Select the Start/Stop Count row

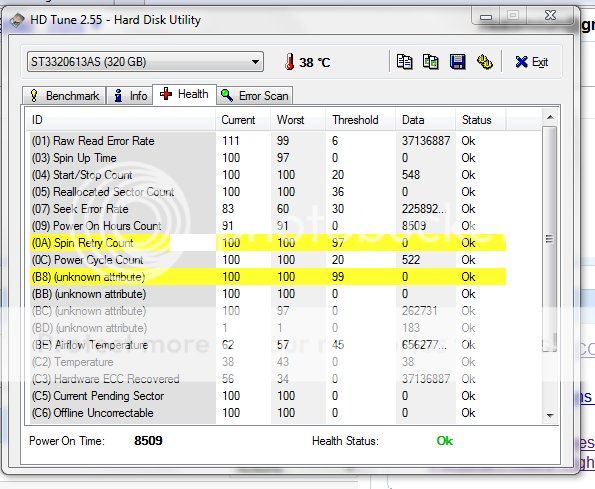click(268, 175)
